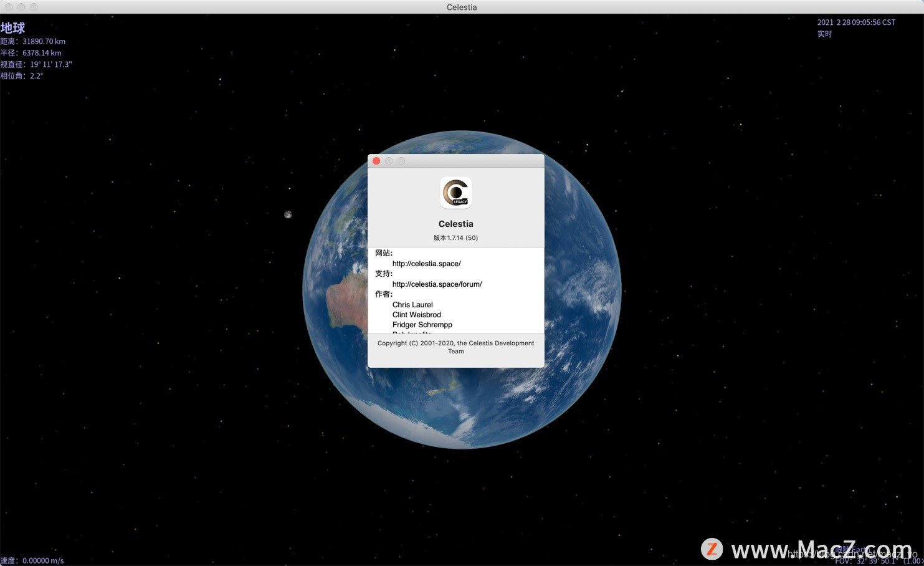
Task: Click the 地球 object name label
Action: pyautogui.click(x=13, y=28)
